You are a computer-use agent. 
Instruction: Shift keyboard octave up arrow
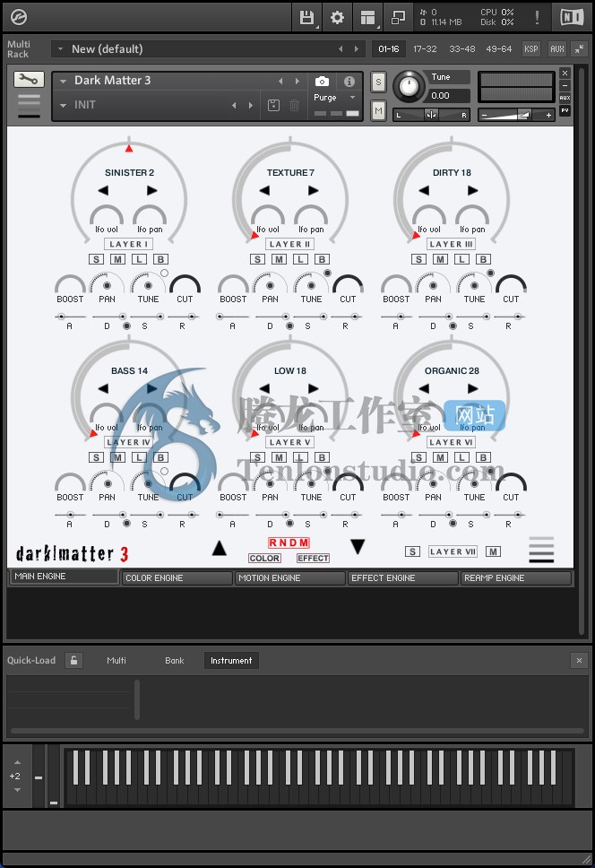[x=17, y=762]
